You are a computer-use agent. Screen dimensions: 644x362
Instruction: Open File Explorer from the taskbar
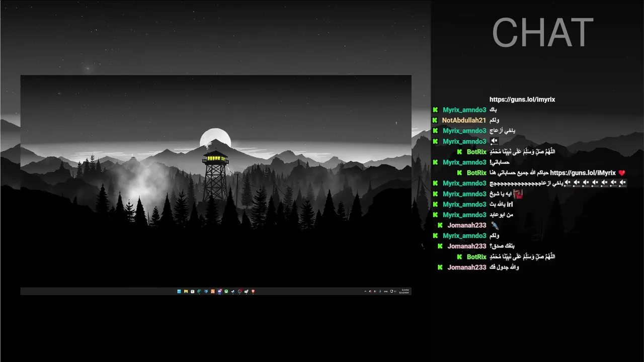click(x=186, y=291)
